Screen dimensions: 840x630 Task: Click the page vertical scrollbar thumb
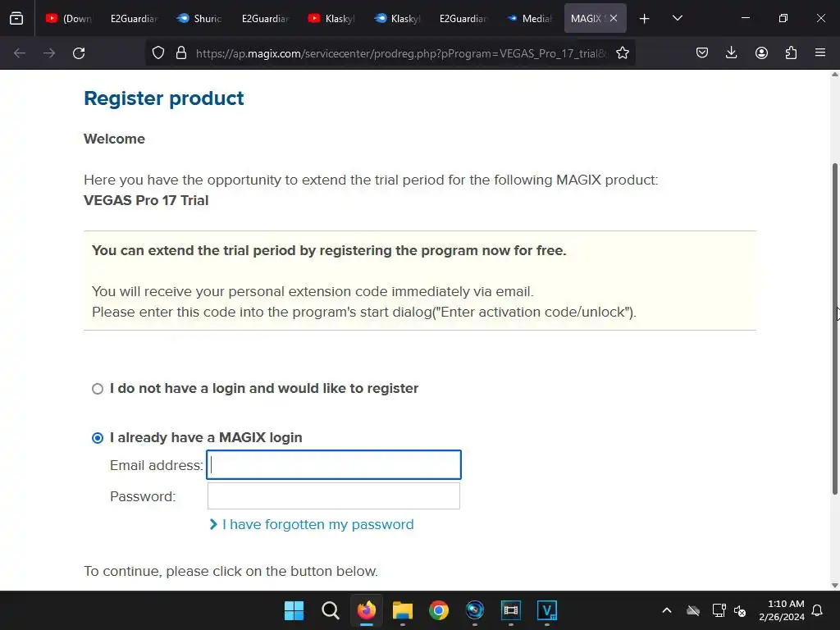point(834,329)
